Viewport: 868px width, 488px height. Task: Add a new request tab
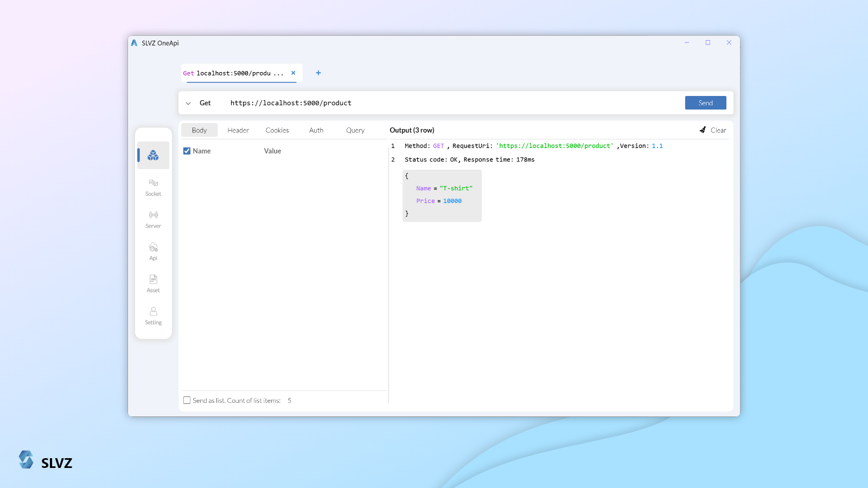(318, 73)
